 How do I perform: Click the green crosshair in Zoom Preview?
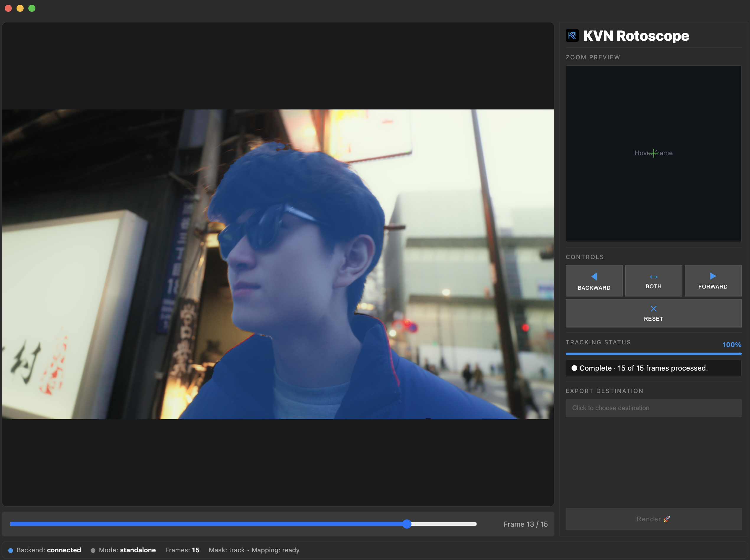coord(653,153)
